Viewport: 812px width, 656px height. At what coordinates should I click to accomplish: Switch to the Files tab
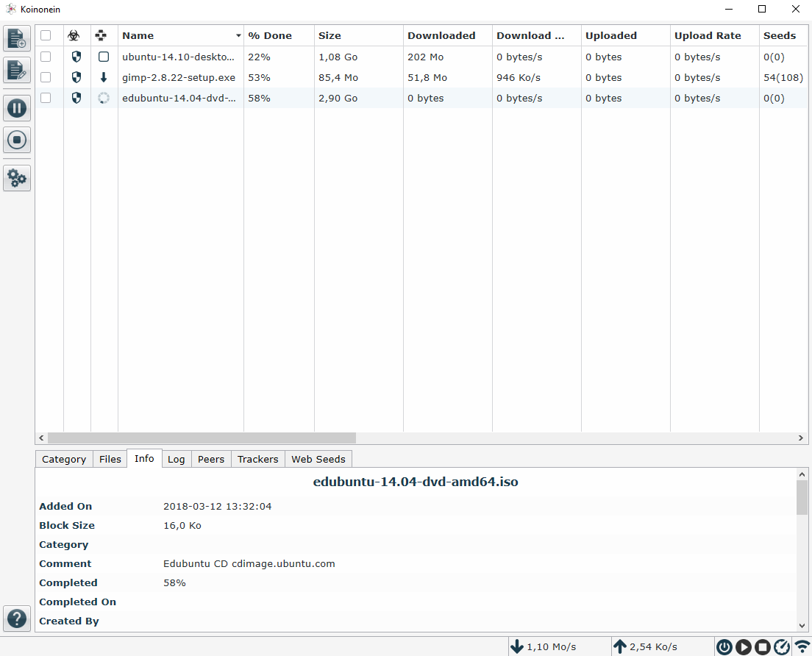click(x=110, y=459)
